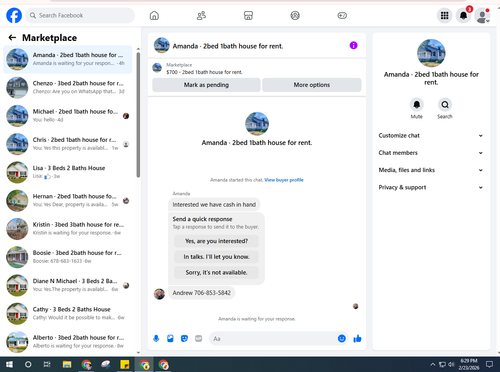Open File Explorer from taskbar
This screenshot has width=500, height=372.
(x=67, y=364)
